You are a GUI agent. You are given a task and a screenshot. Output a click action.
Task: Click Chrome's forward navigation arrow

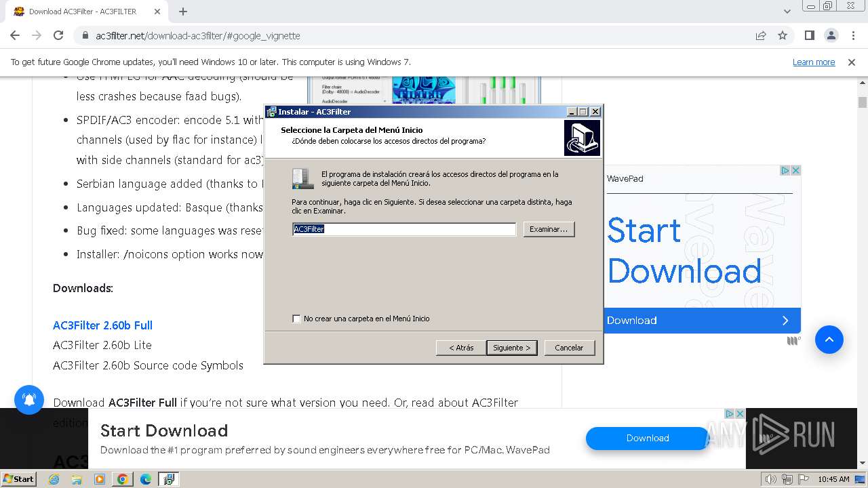point(37,35)
